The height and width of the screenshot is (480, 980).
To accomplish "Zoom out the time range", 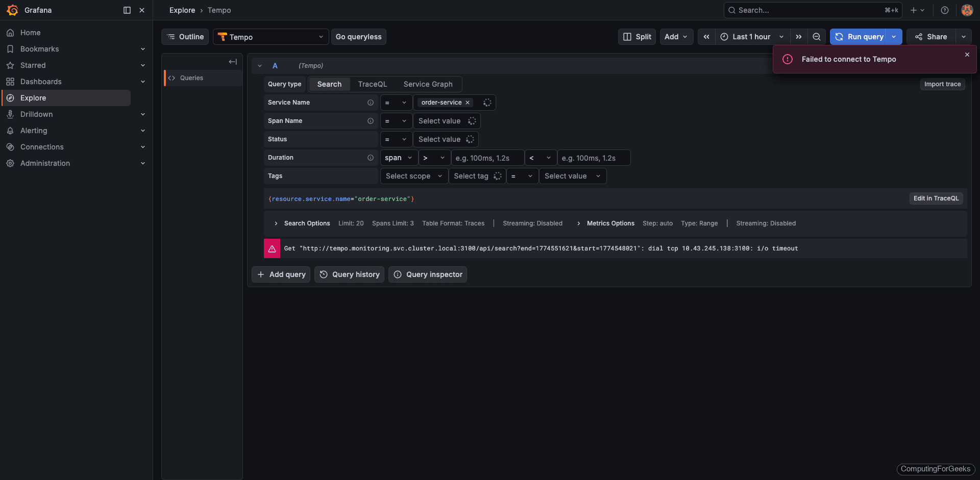I will click(816, 36).
